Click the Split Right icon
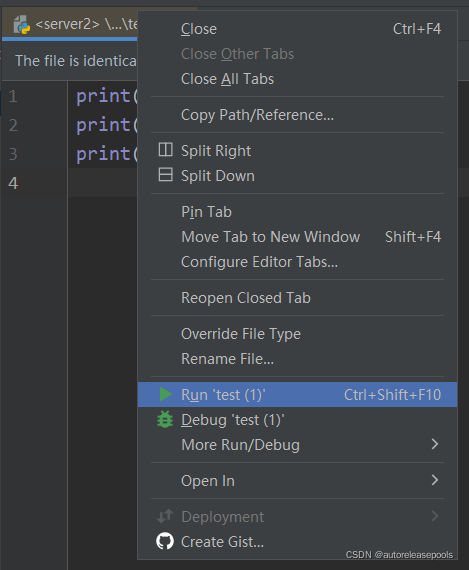This screenshot has height=570, width=469. tap(165, 150)
